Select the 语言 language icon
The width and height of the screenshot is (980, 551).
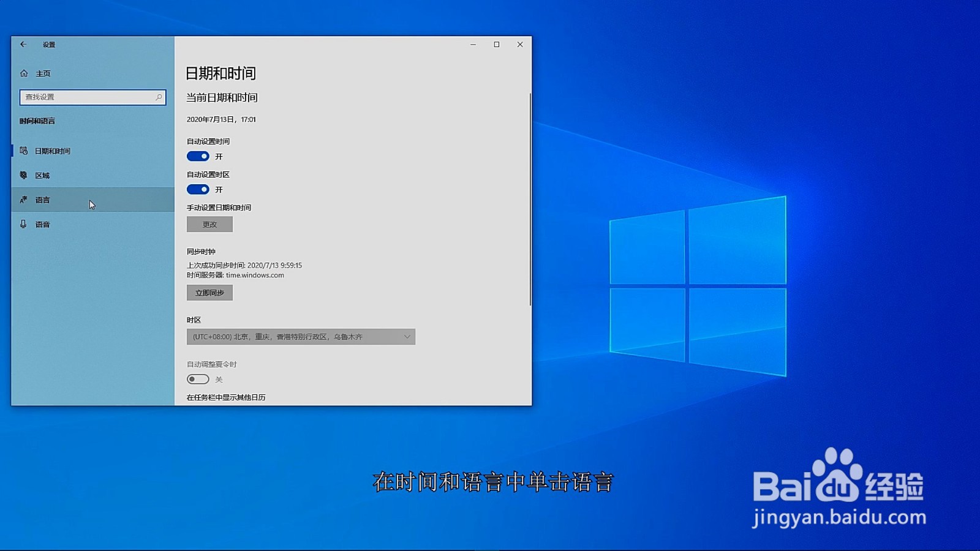click(24, 200)
